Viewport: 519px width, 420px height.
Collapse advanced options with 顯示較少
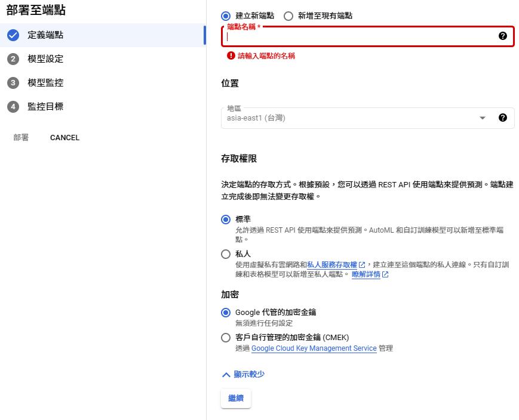[243, 375]
